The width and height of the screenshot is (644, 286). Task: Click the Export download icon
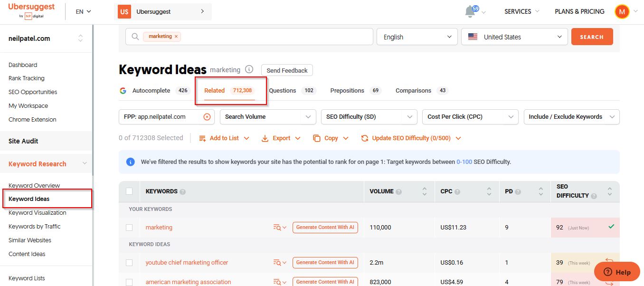pyautogui.click(x=265, y=138)
